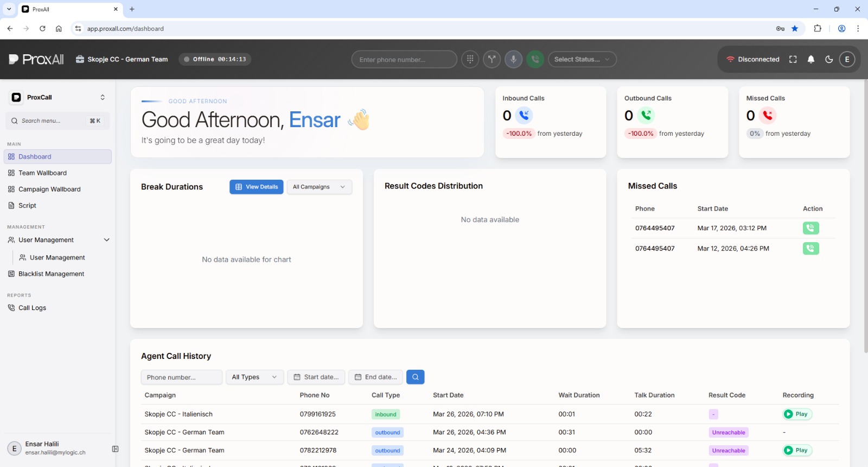The height and width of the screenshot is (467, 868).
Task: Click the Start Date column header in call history
Action: click(x=448, y=395)
